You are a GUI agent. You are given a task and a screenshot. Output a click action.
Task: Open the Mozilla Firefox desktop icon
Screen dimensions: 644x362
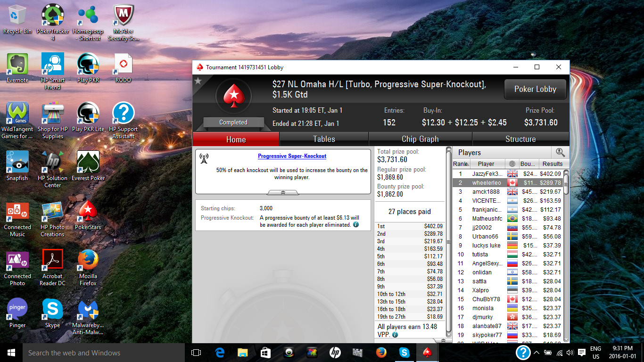tap(88, 268)
